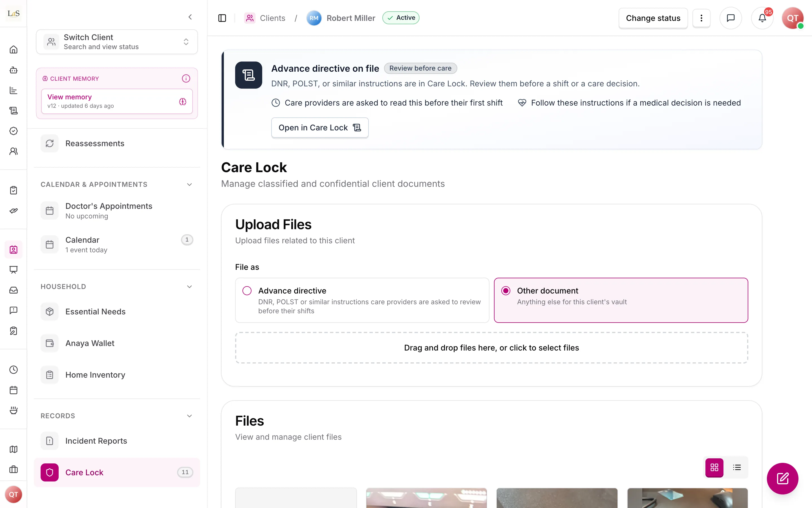The width and height of the screenshot is (812, 508).
Task: Click the Client Memory info icon
Action: pos(186,79)
